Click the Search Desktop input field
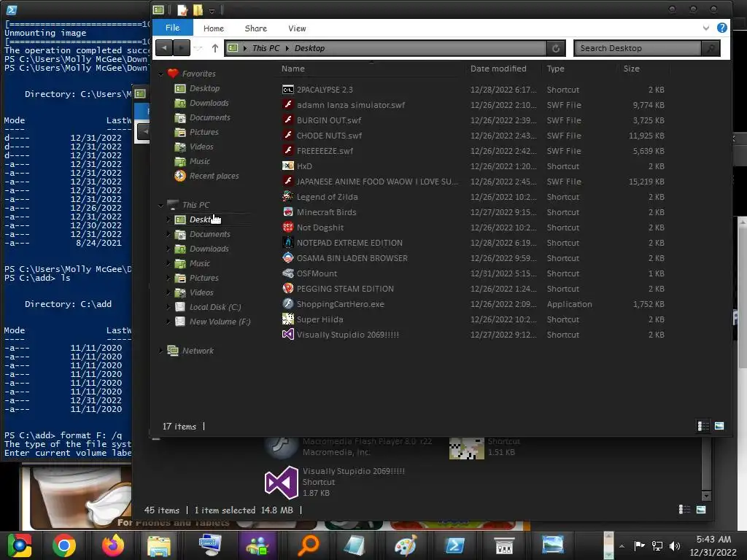This screenshot has height=560, width=747. point(638,48)
